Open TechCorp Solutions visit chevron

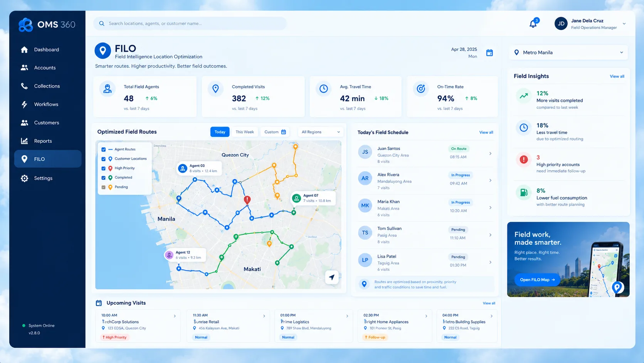pos(175,316)
